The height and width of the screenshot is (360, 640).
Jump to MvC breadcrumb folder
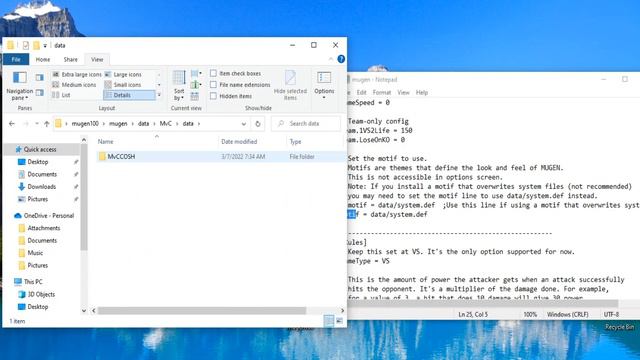[x=165, y=124]
